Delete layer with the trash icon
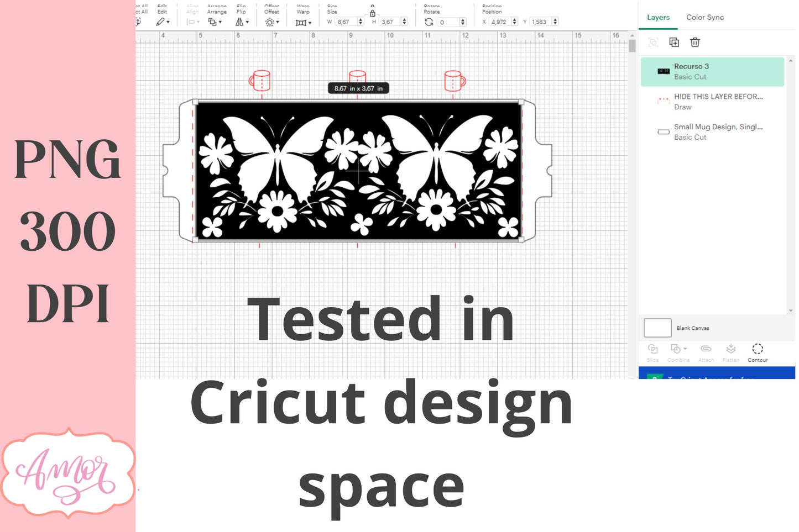This screenshot has width=799, height=532. coord(695,43)
